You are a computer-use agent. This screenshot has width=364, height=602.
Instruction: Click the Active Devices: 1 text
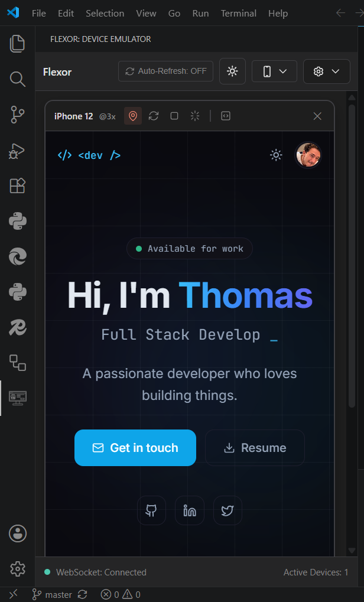coord(316,572)
